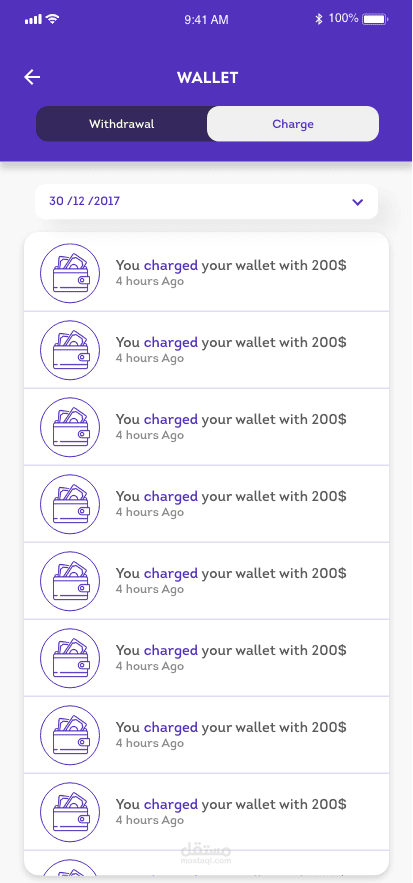Tap the battery icon in status bar
Image resolution: width=413 pixels, height=883 pixels.
375,19
